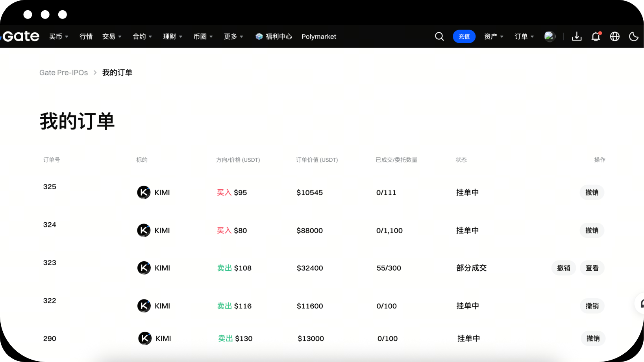This screenshot has height=362, width=644.
Task: Expand the 交易 dropdown menu
Action: pos(112,37)
